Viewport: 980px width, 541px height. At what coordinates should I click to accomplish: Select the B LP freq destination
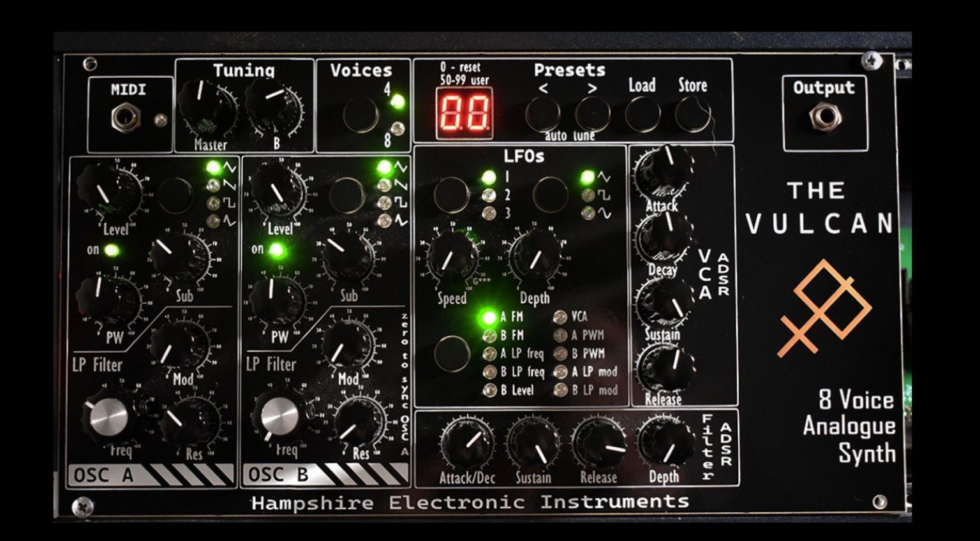[489, 371]
